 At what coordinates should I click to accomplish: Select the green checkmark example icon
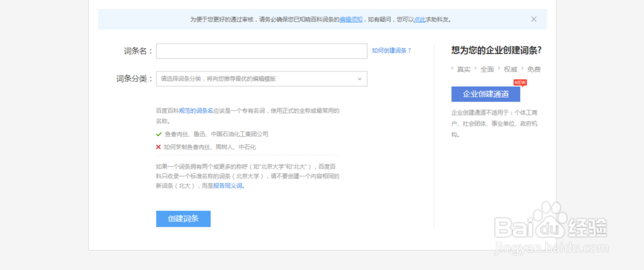pyautogui.click(x=158, y=134)
